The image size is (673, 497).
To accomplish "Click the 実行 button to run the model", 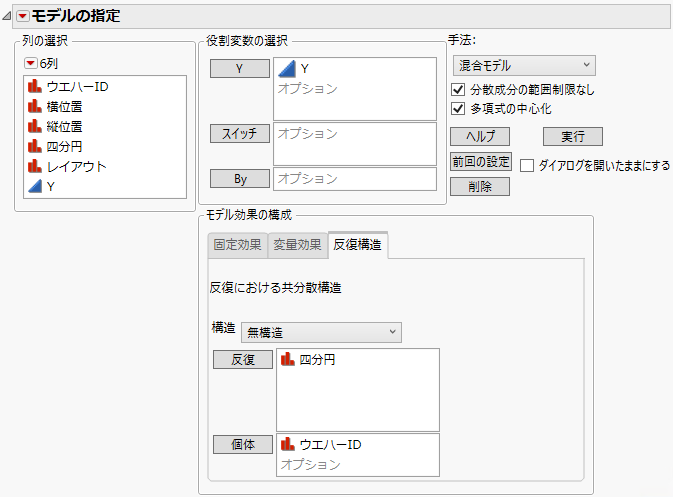I will 573,136.
